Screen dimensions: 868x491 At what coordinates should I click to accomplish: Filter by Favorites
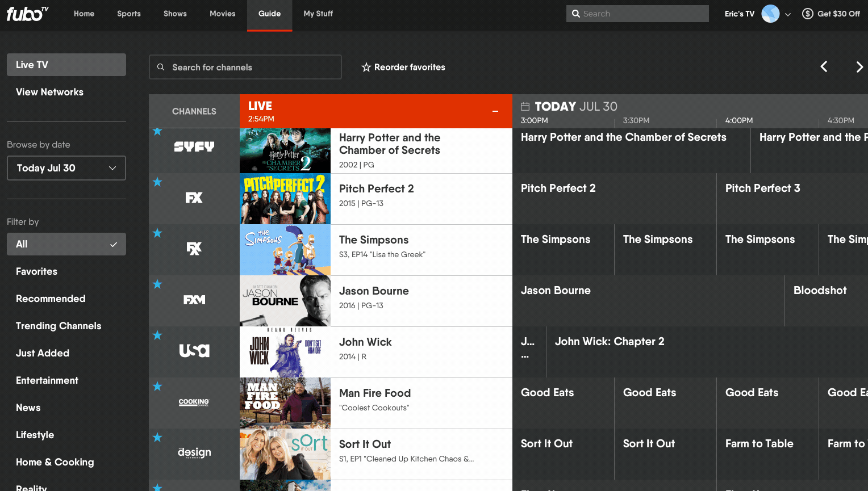[36, 271]
